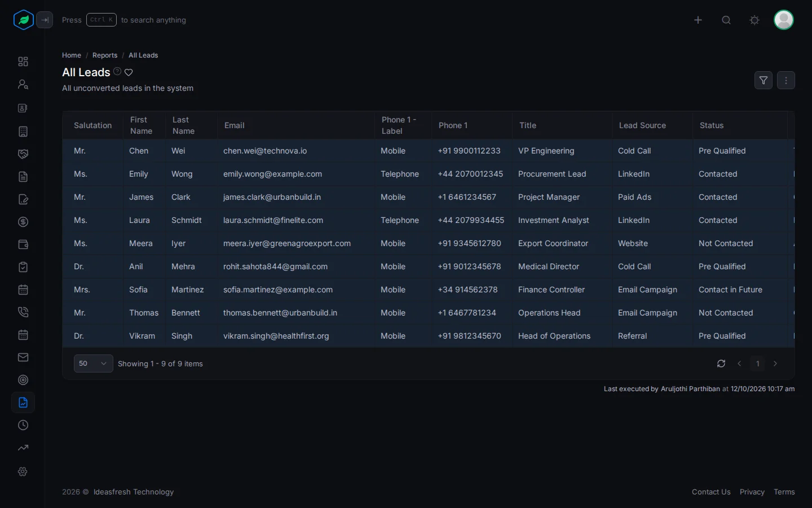Viewport: 812px width, 508px height.
Task: Open the highlighted reports sidebar icon
Action: pos(23,402)
